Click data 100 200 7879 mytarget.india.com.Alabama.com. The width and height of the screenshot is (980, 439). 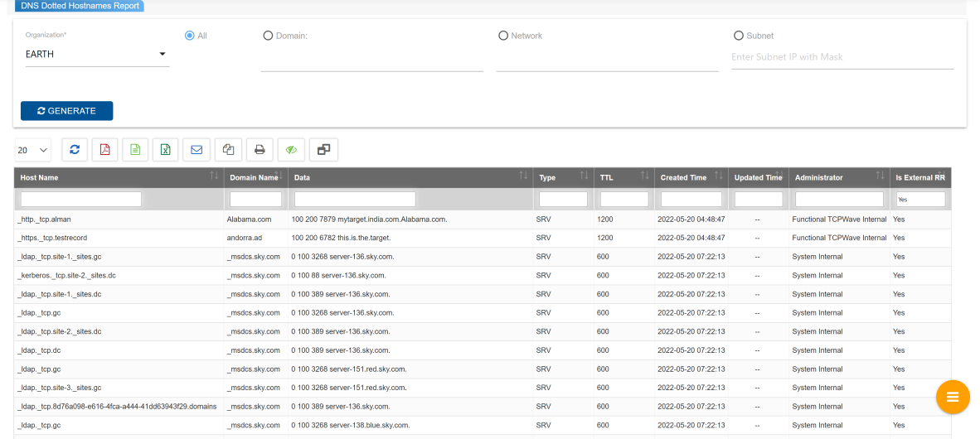pos(370,219)
